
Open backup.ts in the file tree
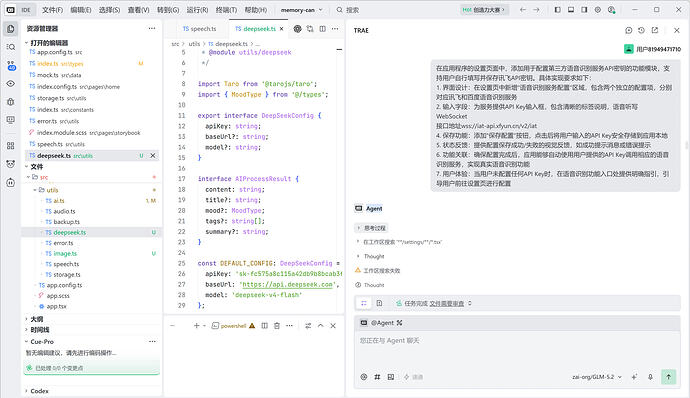(x=66, y=222)
